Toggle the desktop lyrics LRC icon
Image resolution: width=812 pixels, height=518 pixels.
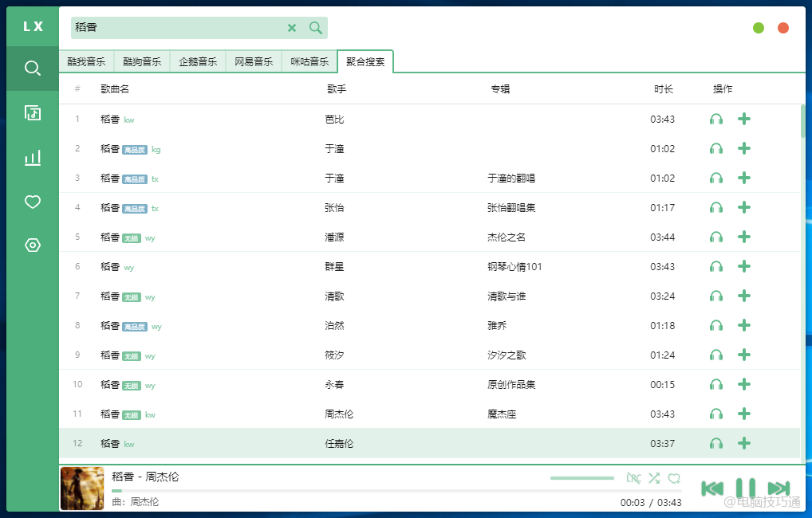pyautogui.click(x=633, y=478)
